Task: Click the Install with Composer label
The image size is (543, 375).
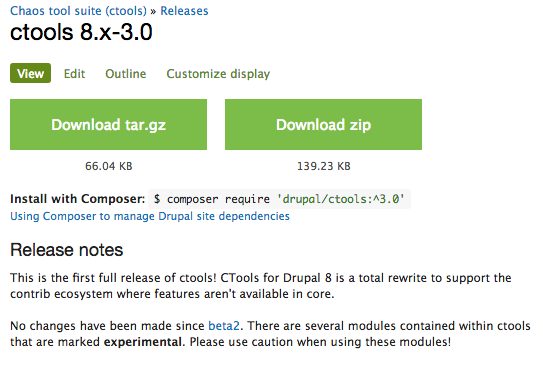Action: (78, 199)
